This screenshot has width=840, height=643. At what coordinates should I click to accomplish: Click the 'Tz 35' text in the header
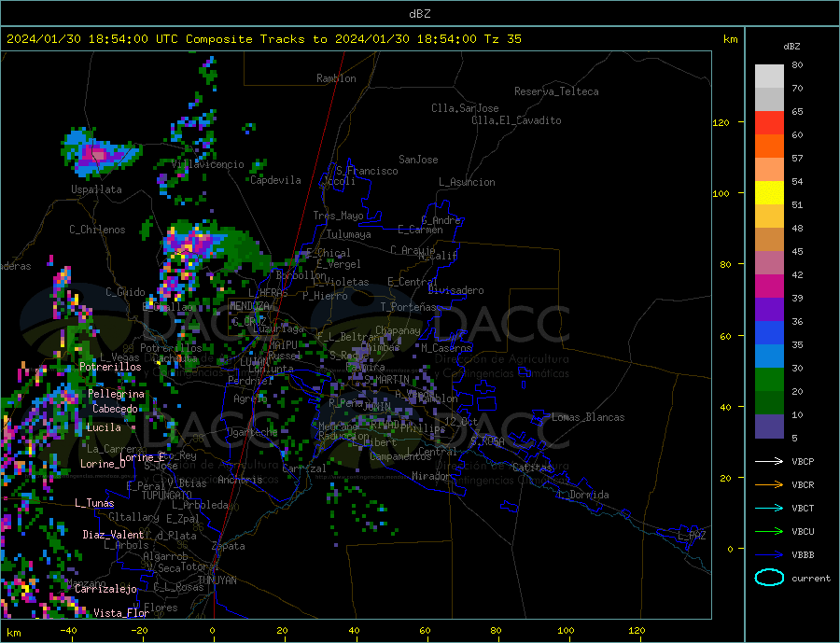[502, 39]
